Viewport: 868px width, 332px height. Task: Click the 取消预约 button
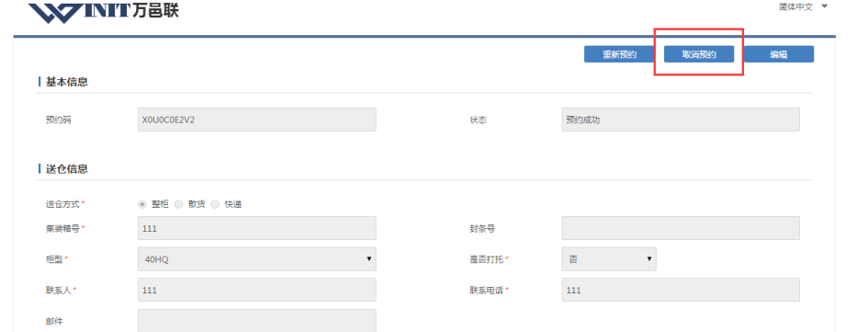click(699, 54)
